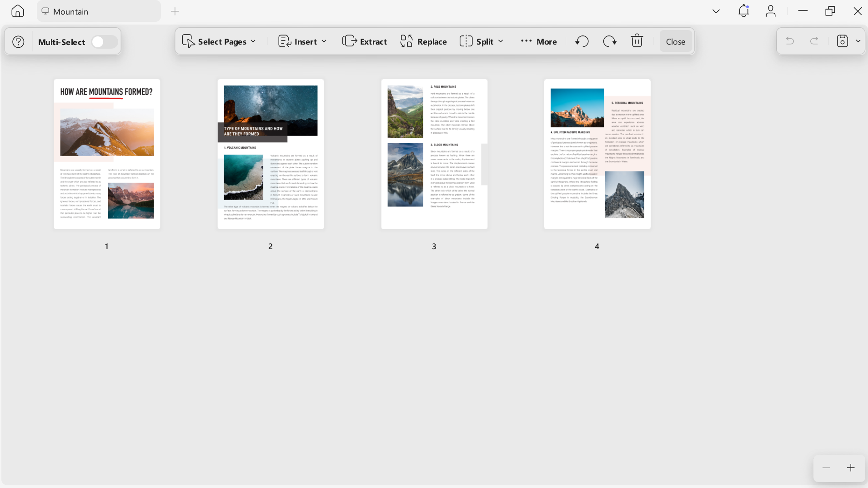Click the Replace button
Image resolution: width=868 pixels, height=488 pixels.
coord(424,41)
